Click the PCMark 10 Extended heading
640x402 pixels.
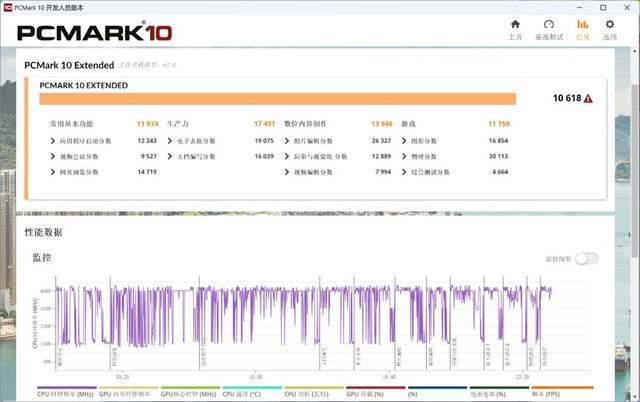69,65
